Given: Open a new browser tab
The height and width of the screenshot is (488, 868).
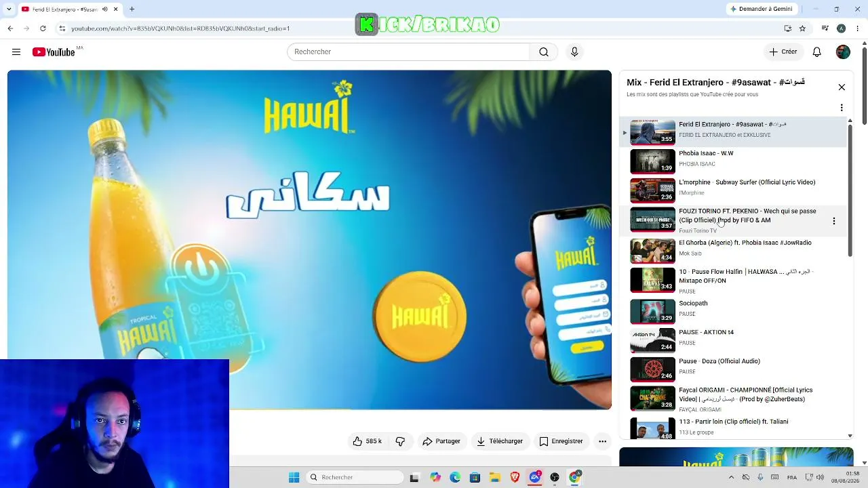Looking at the screenshot, I should pos(132,9).
